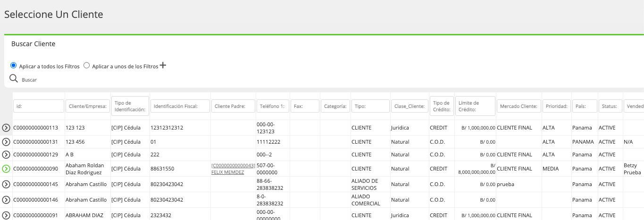
Task: Click the Mercado Cliente filter field
Action: click(x=519, y=106)
